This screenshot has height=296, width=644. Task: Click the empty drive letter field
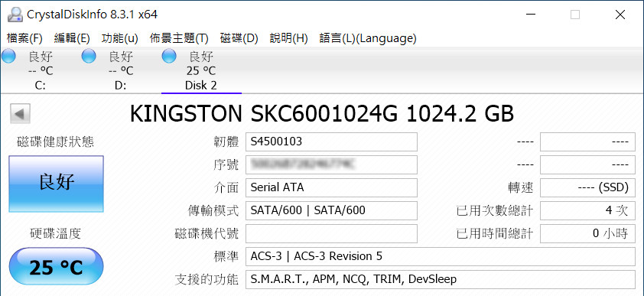[x=331, y=233]
